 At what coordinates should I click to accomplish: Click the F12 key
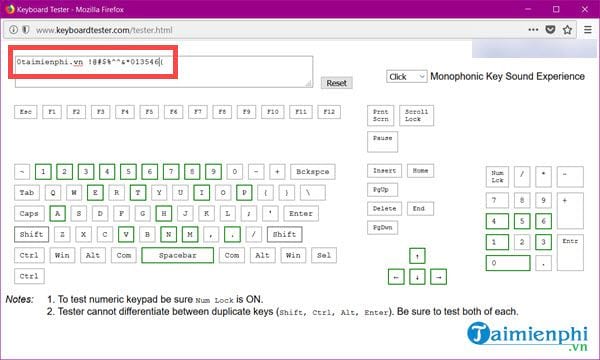click(x=329, y=112)
